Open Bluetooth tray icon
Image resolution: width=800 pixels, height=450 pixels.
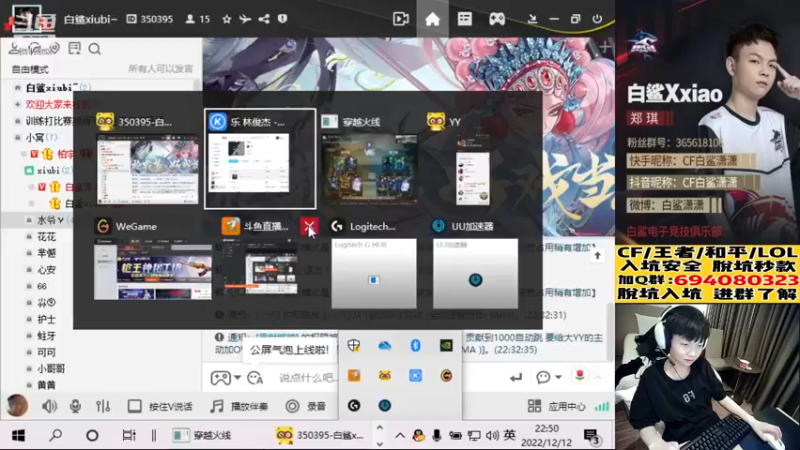[415, 345]
